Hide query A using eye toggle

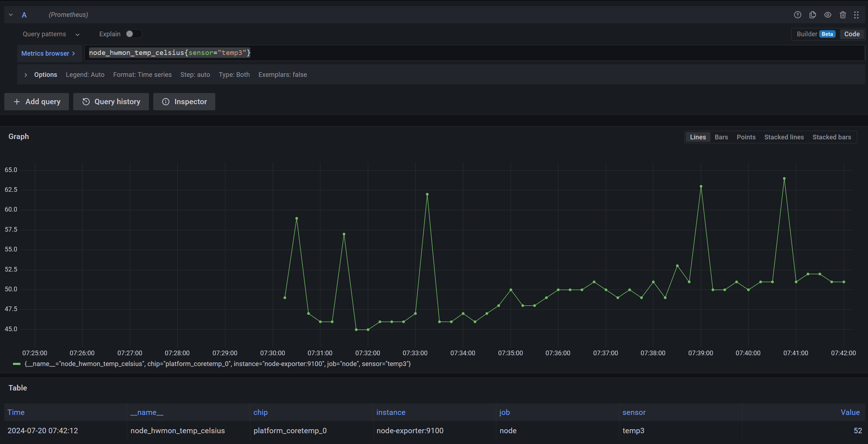[827, 15]
